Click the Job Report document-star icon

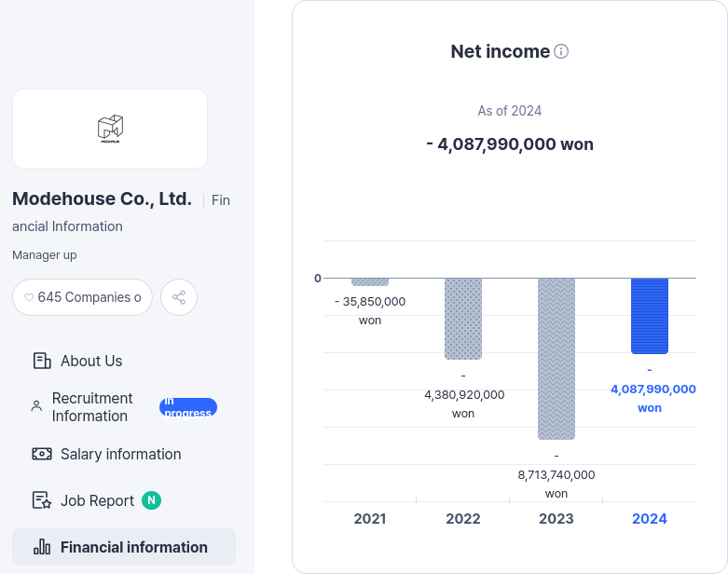click(42, 500)
